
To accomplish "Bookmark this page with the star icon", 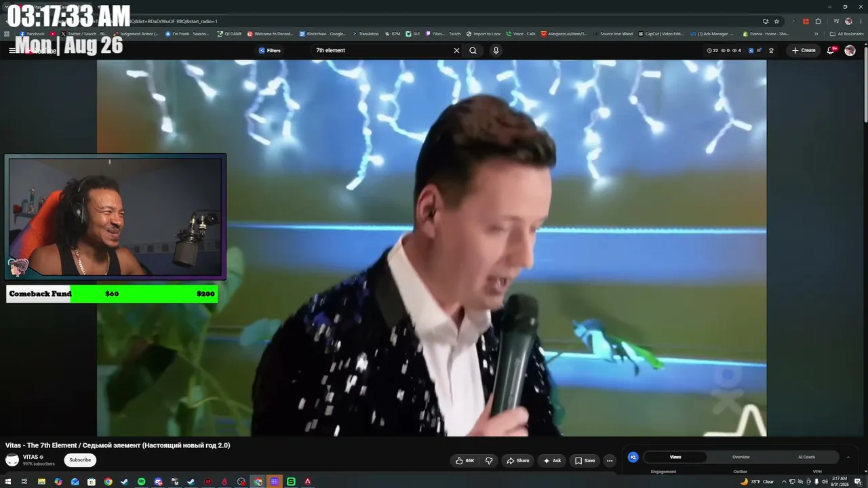I will [x=777, y=21].
